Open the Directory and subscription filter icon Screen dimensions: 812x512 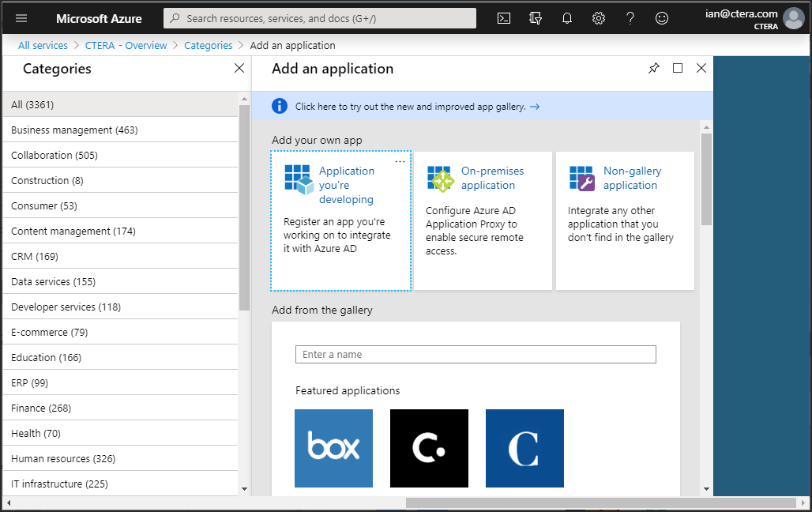click(x=536, y=18)
